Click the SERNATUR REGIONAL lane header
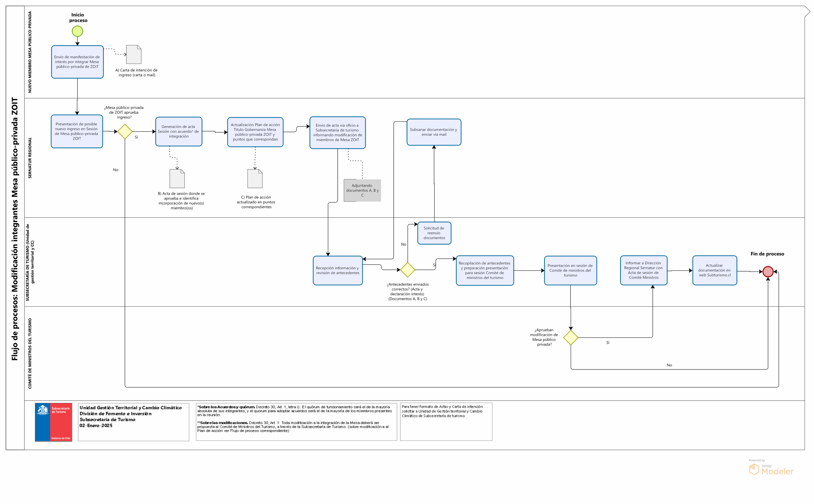This screenshot has height=504, width=814. [30, 158]
